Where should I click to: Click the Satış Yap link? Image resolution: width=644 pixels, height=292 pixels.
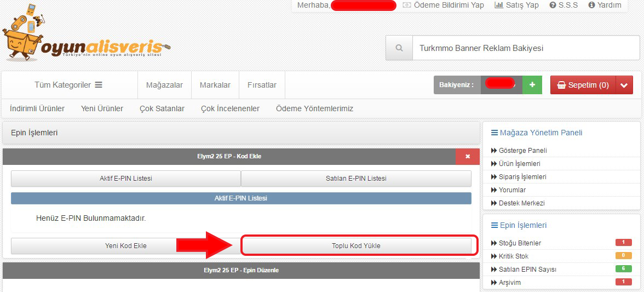pyautogui.click(x=517, y=5)
